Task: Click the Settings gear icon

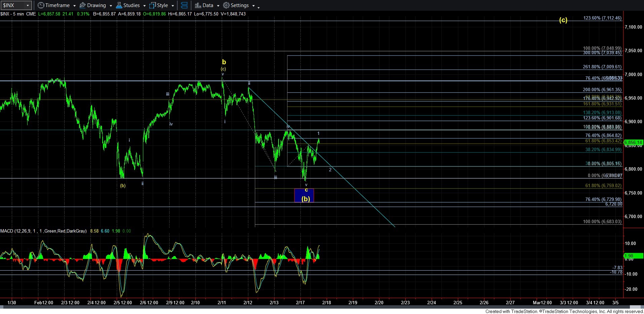Action: pos(226,5)
